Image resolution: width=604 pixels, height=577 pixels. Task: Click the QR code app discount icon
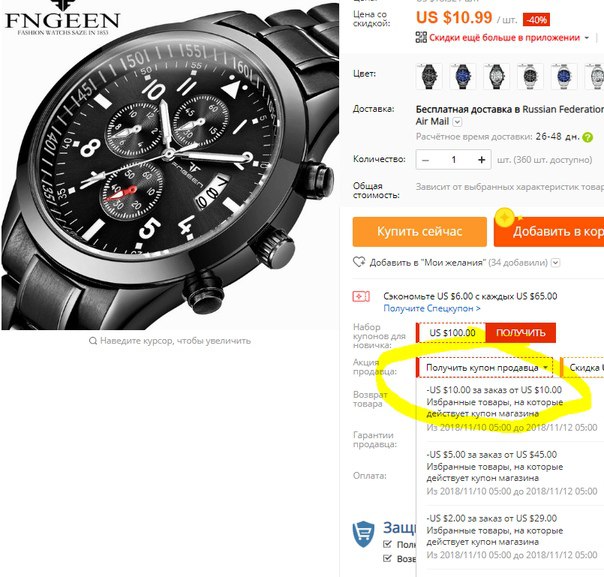click(x=421, y=37)
